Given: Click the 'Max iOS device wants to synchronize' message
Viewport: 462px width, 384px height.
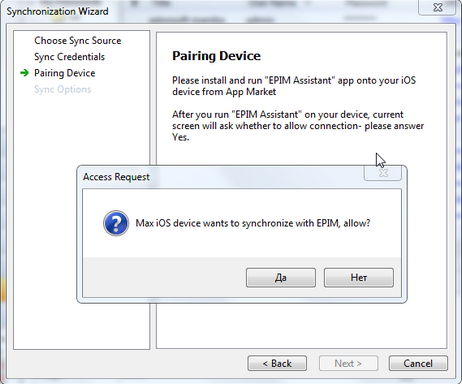Looking at the screenshot, I should 253,223.
